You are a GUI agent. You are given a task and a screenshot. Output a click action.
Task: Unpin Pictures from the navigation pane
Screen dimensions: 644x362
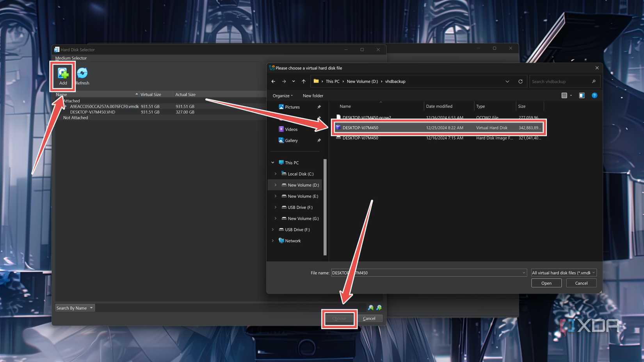[319, 106]
